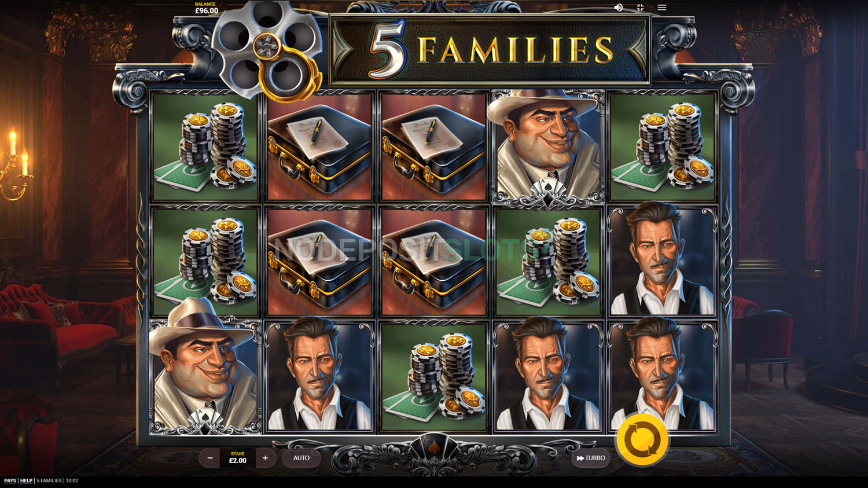View the £96.00 balance display
This screenshot has height=488, width=868.
(206, 8)
